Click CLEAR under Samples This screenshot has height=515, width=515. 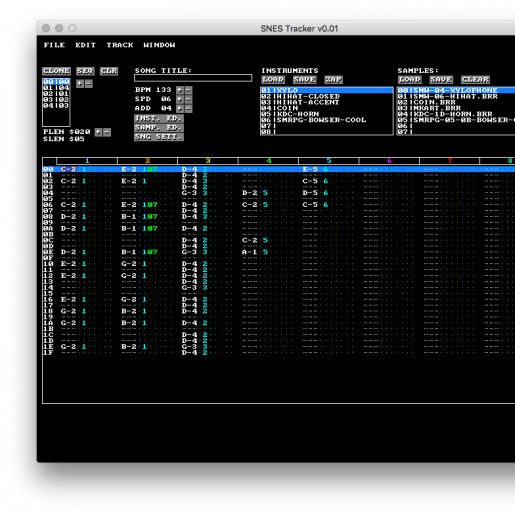475,80
